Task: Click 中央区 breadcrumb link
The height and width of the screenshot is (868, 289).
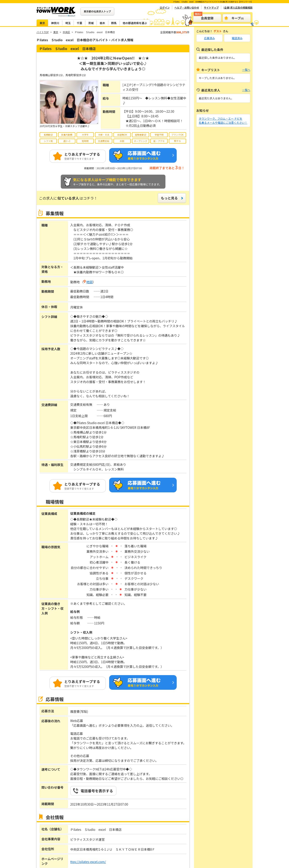Action: [66, 32]
